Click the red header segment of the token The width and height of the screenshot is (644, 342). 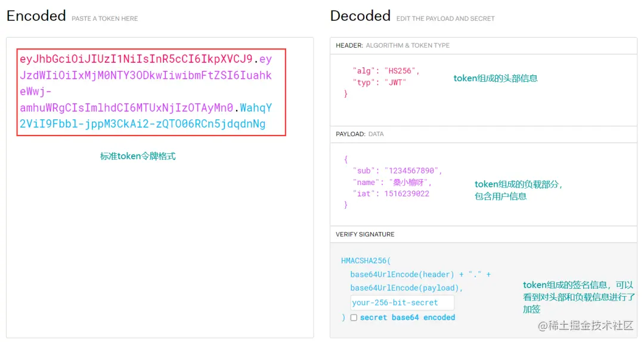coord(136,58)
